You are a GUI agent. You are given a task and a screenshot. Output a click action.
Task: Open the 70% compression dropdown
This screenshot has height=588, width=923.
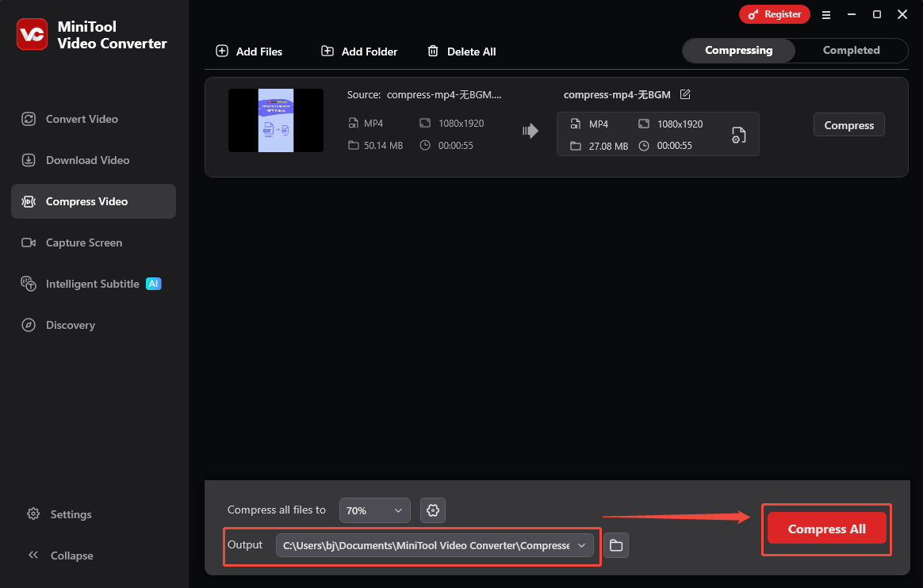374,510
